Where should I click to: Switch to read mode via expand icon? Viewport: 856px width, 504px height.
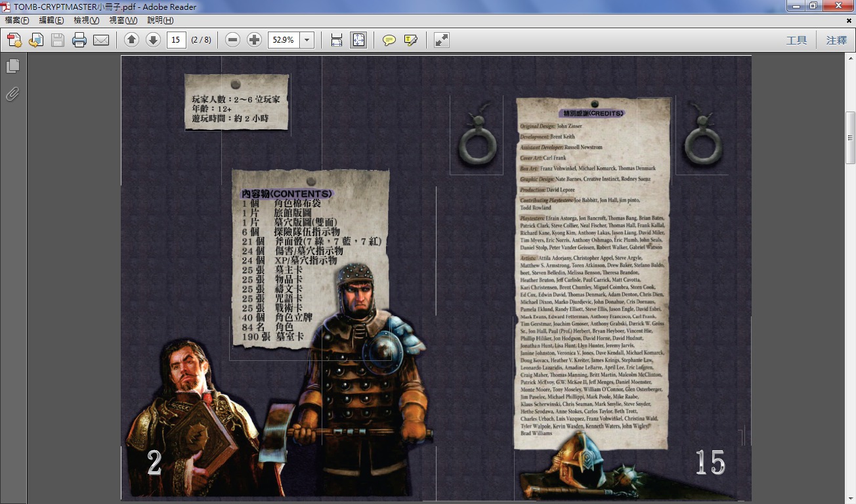pos(442,40)
